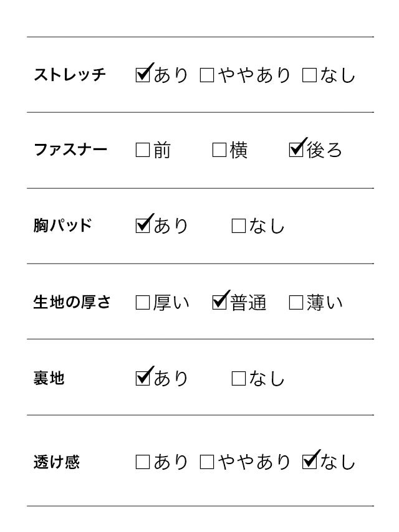Uncheck the ストレッチ あり checkbox
399x532 pixels.
coord(143,75)
